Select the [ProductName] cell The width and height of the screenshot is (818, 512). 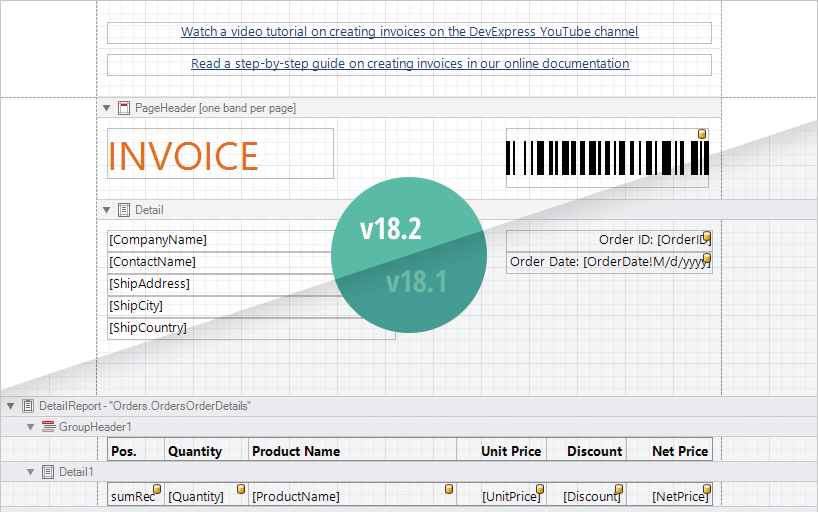352,495
